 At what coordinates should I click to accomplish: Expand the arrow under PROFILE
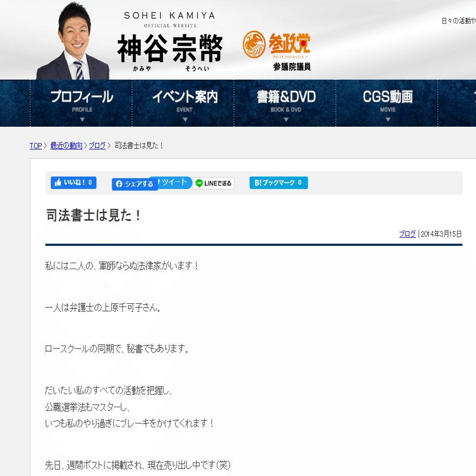(82, 120)
